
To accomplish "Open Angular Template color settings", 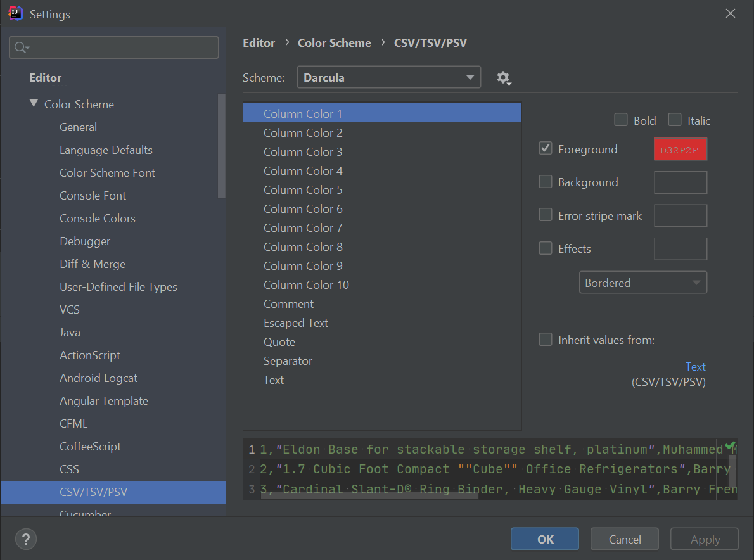I will [103, 401].
